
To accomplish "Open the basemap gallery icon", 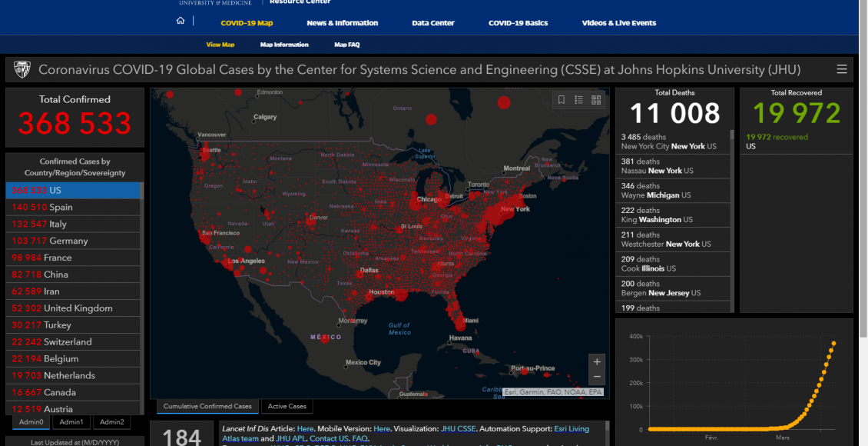I will tap(595, 100).
